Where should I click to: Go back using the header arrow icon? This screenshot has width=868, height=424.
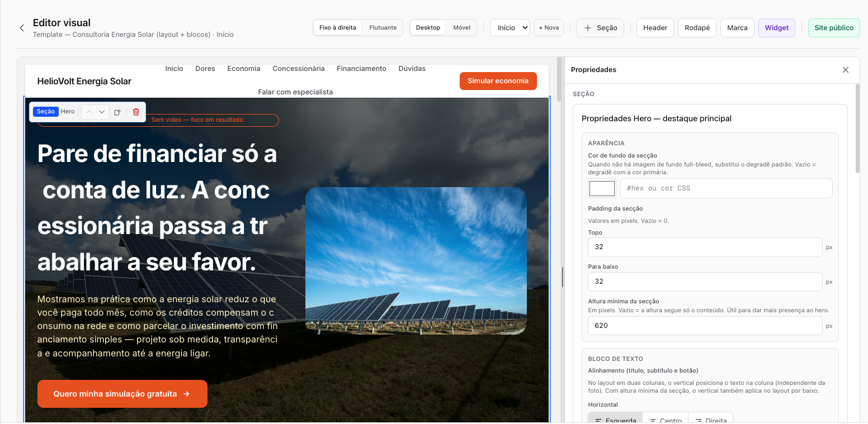point(22,28)
